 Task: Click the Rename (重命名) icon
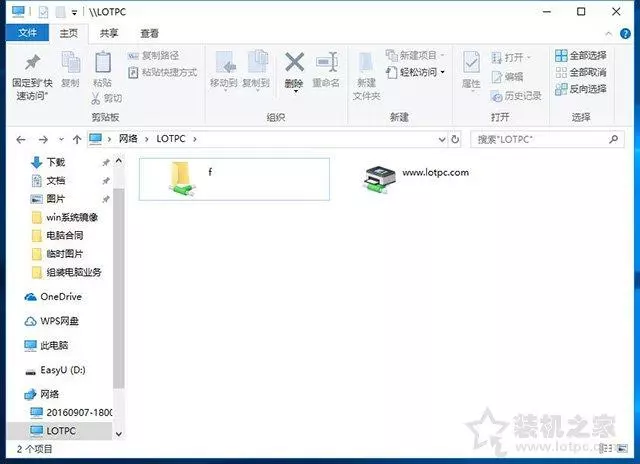tap(327, 63)
